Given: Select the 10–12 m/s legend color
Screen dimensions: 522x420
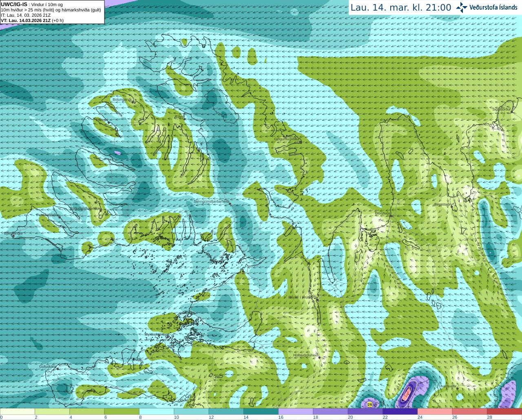Looking at the screenshot, I should pyautogui.click(x=191, y=411).
